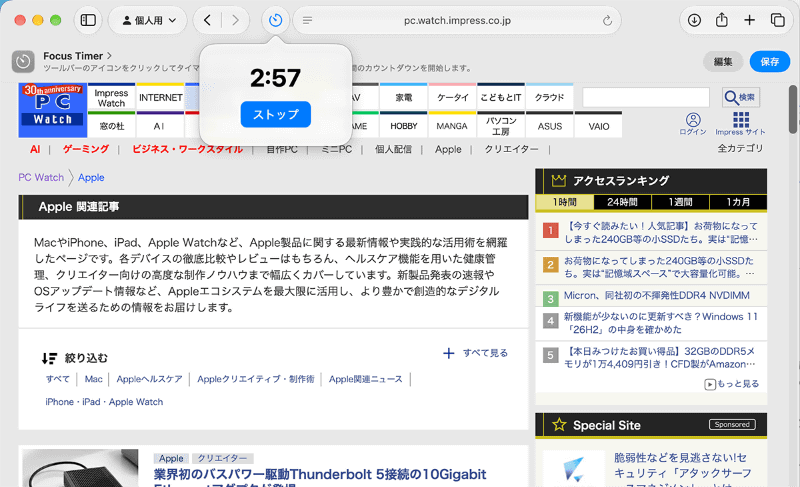800x487 pixels.
Task: Expand the Focus Timer title chevron
Action: pos(109,56)
